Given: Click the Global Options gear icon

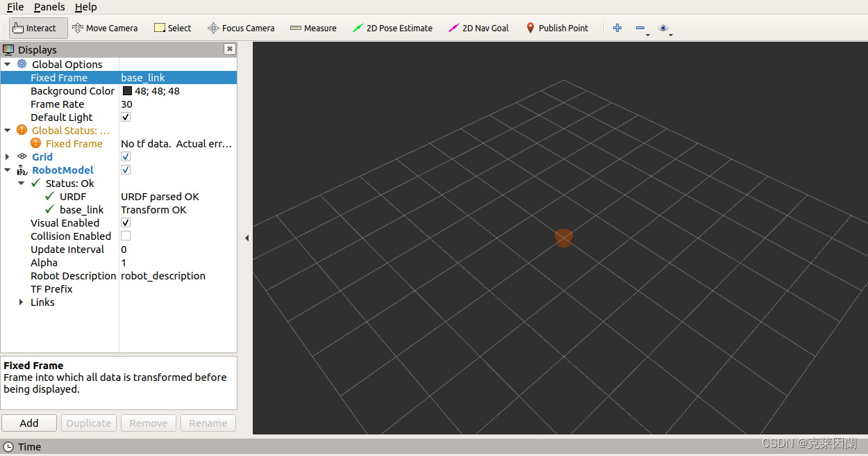Looking at the screenshot, I should tap(22, 64).
